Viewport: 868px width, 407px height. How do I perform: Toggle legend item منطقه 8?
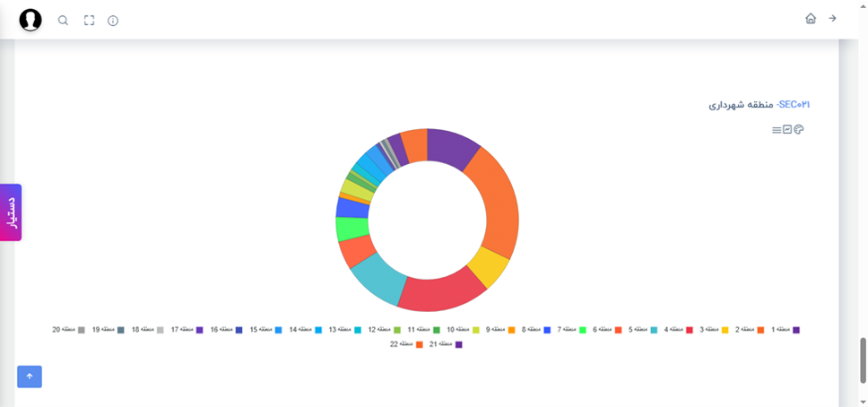pyautogui.click(x=536, y=330)
